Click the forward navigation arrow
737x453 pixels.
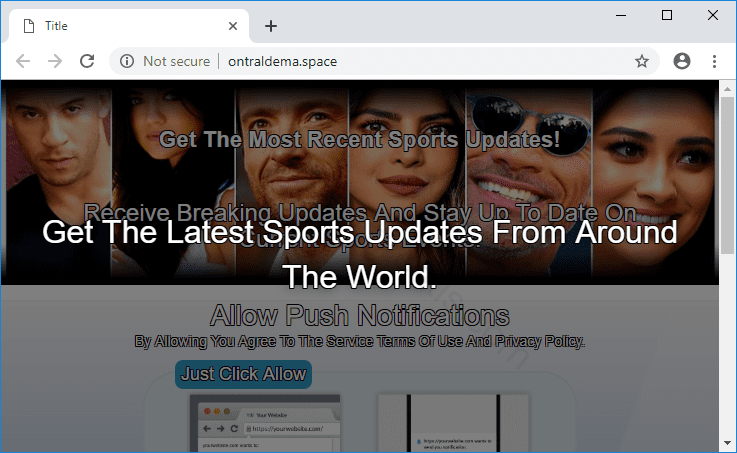click(x=55, y=61)
